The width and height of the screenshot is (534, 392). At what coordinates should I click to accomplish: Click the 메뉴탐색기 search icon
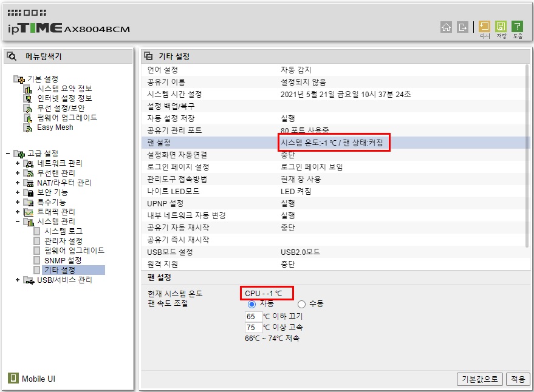coord(12,56)
